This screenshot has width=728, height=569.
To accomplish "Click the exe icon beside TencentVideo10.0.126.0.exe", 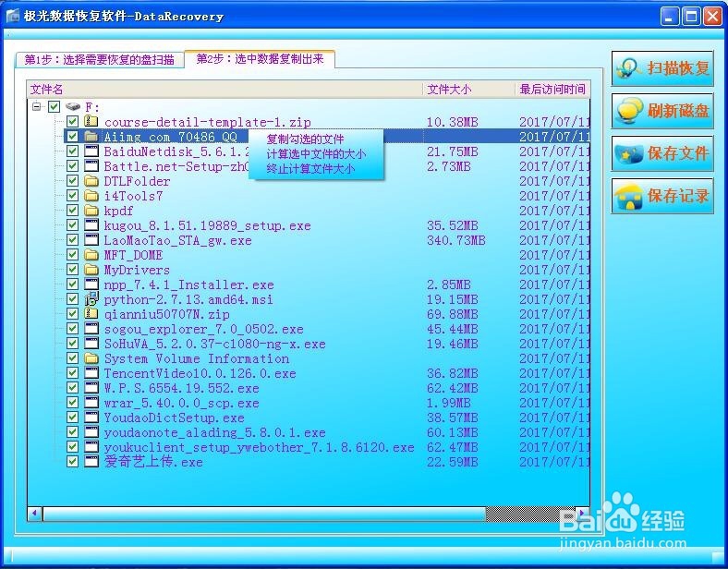I will click(x=91, y=372).
